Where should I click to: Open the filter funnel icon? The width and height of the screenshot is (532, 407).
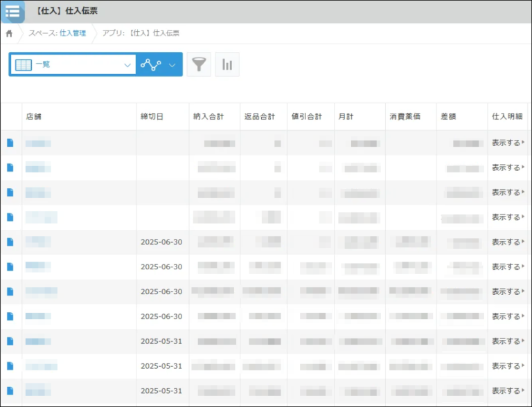[x=199, y=64]
